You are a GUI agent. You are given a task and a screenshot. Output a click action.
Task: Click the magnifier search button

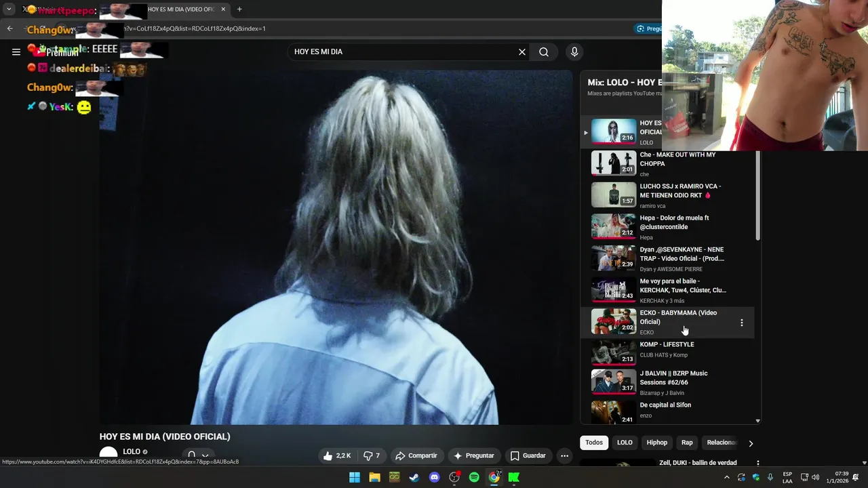pyautogui.click(x=544, y=52)
